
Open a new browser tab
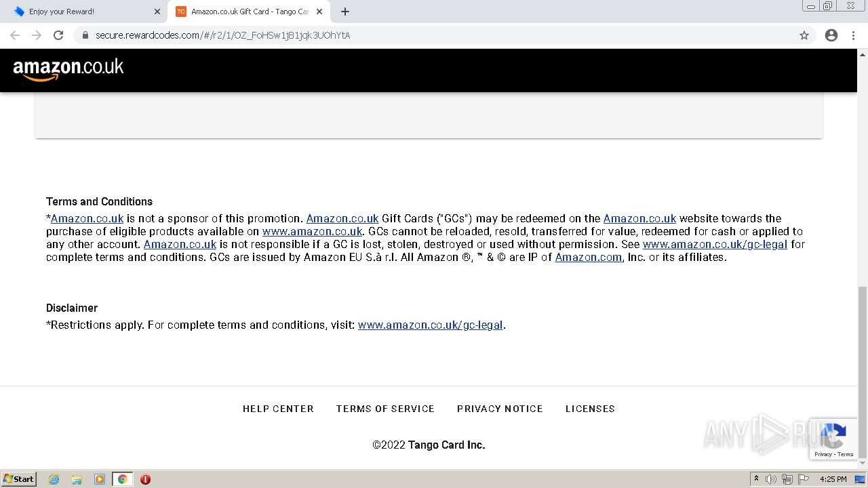pos(345,12)
